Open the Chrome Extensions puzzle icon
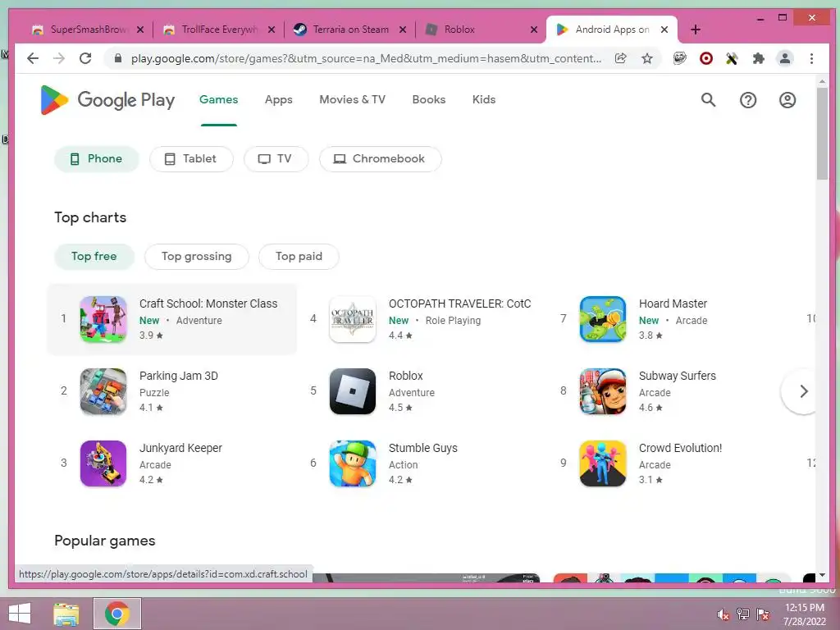The height and width of the screenshot is (630, 840). point(759,58)
